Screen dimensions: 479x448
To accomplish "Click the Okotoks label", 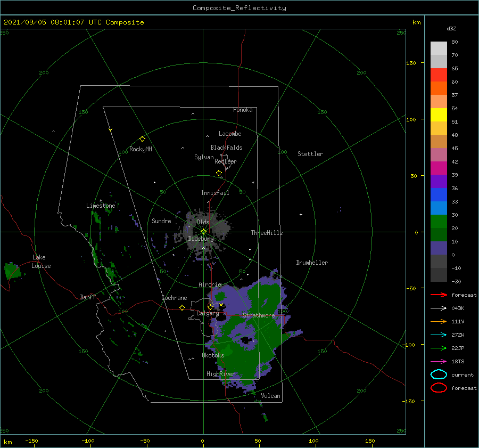I will tap(213, 355).
